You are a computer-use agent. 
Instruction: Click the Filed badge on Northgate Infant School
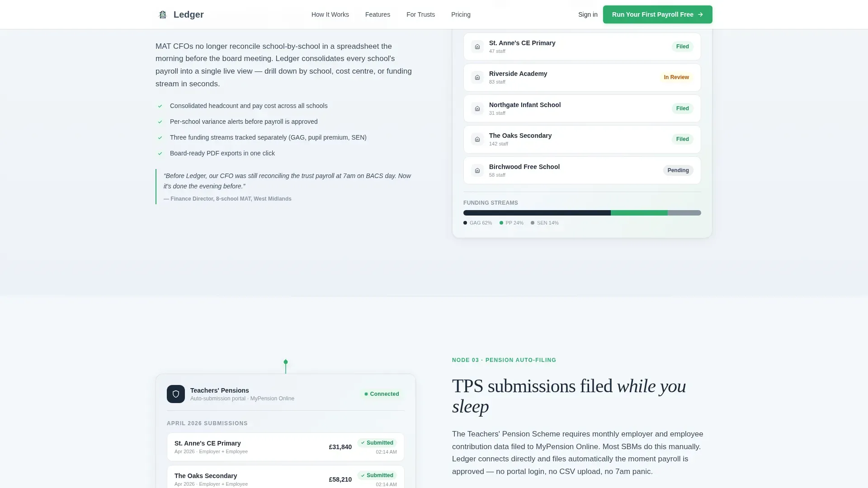tap(682, 108)
